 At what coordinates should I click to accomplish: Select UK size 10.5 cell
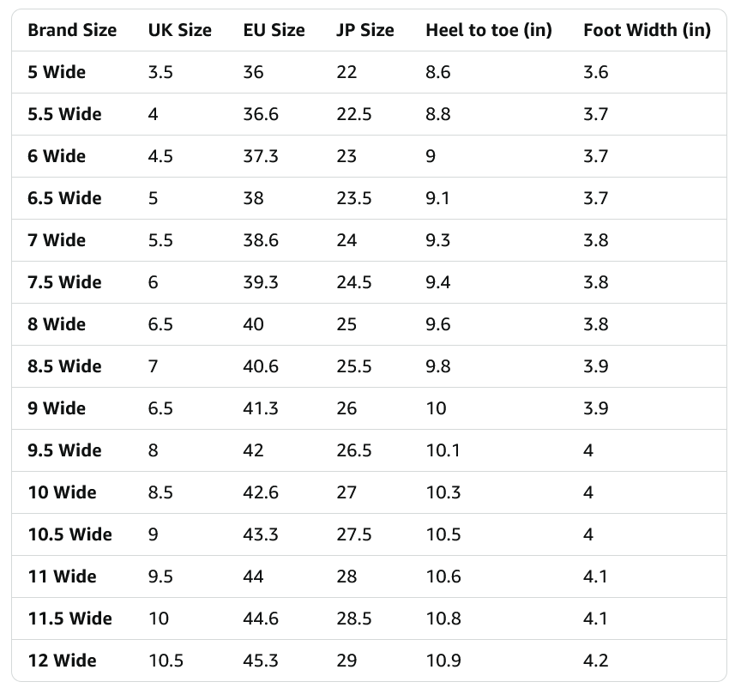(166, 661)
